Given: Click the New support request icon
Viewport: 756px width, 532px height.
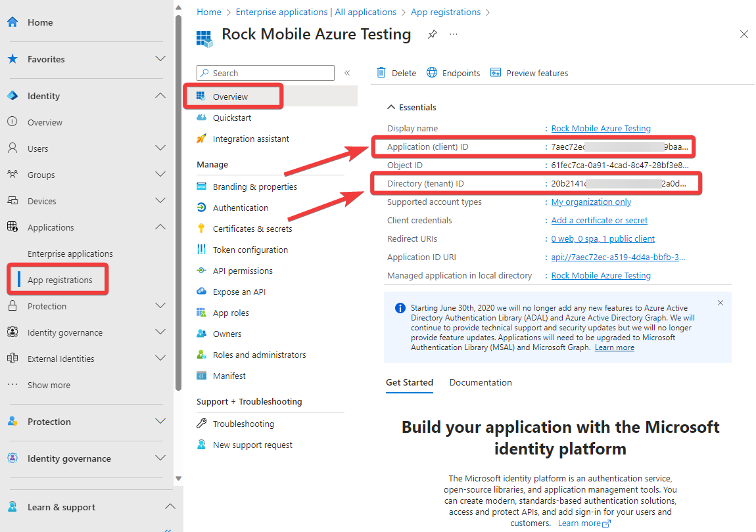Looking at the screenshot, I should (x=202, y=444).
